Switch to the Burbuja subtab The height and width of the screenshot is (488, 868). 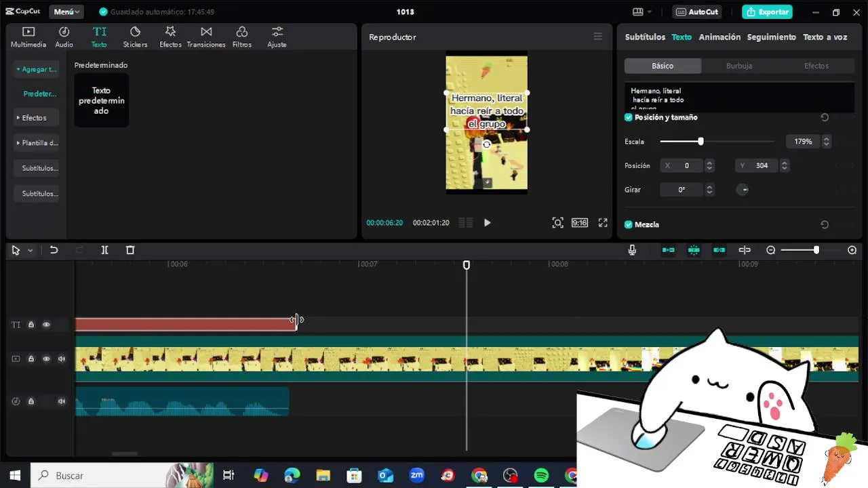739,66
